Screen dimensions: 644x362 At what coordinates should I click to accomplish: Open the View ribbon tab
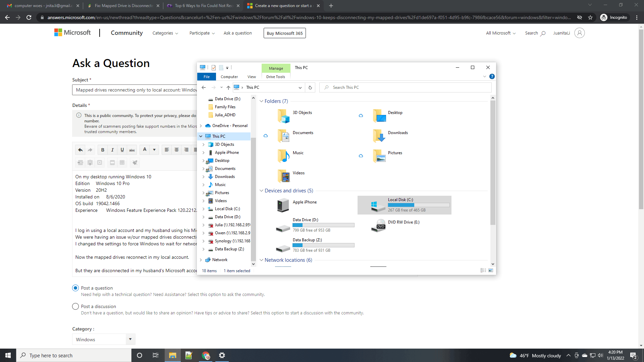tap(252, 77)
